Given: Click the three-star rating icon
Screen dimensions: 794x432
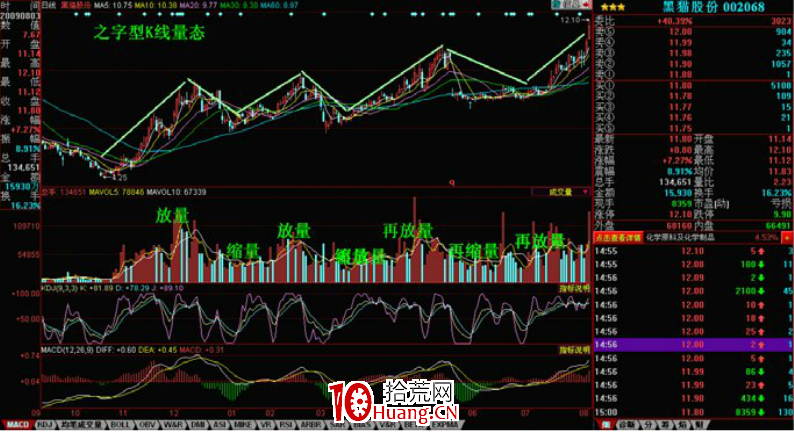Looking at the screenshot, I should (613, 7).
